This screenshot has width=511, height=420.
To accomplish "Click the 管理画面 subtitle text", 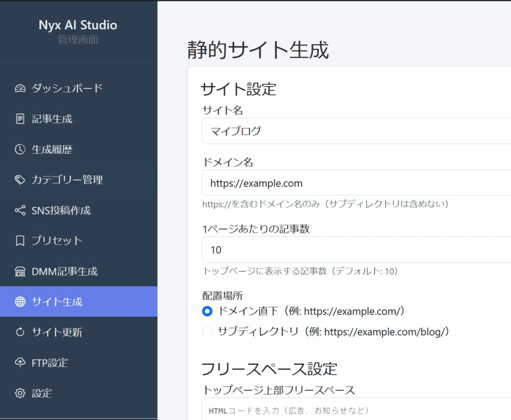I will click(x=78, y=40).
